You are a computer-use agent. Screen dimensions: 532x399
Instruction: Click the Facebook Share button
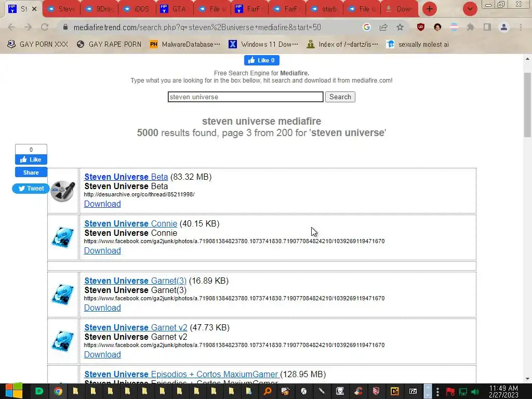pos(31,172)
